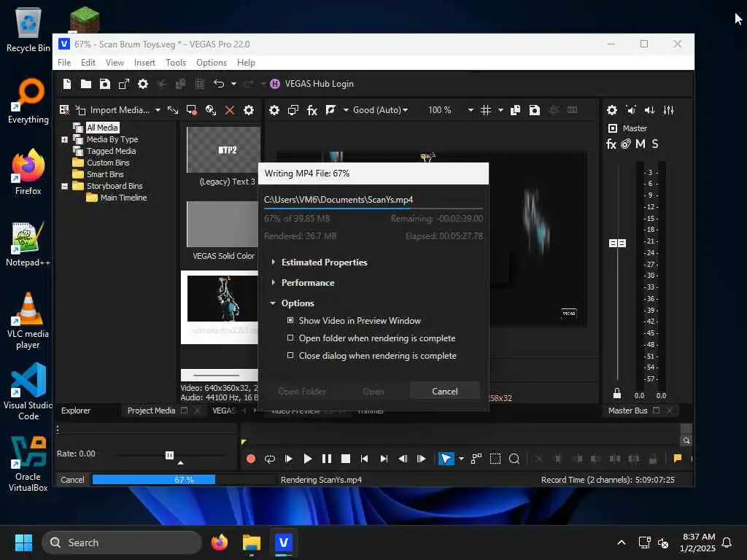This screenshot has width=747, height=560.
Task: Collapse Options section in render dialog
Action: click(x=273, y=303)
